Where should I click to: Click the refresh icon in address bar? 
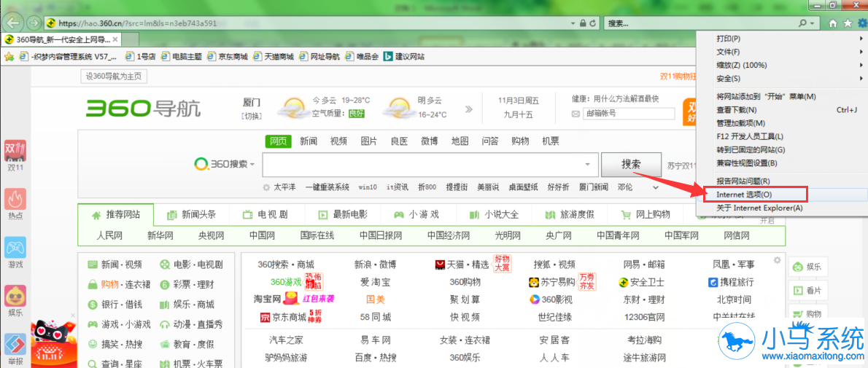593,23
